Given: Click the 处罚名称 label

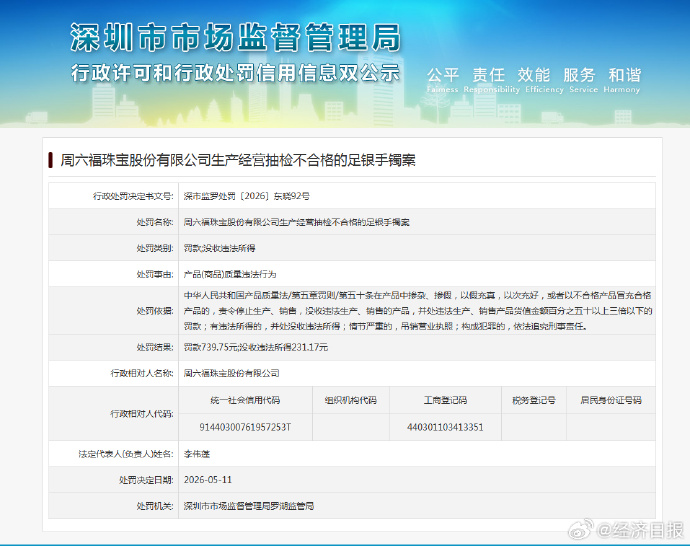Looking at the screenshot, I should click(155, 222).
